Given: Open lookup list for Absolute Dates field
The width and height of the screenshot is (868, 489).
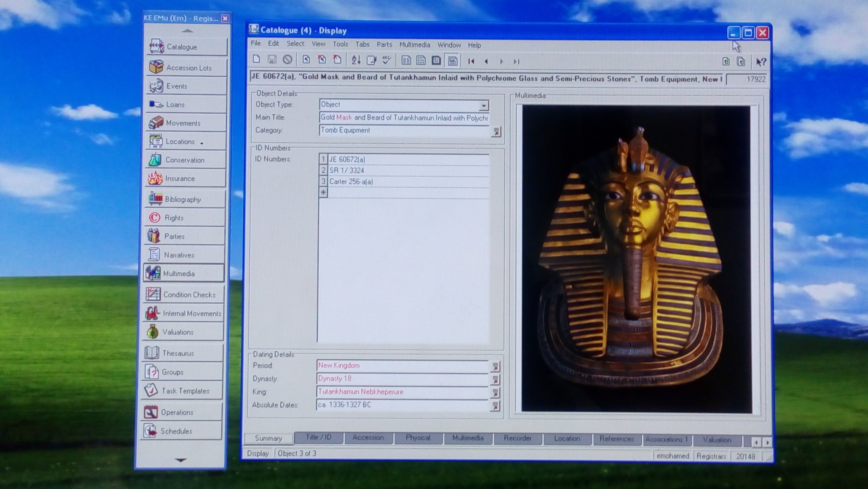Looking at the screenshot, I should point(495,406).
